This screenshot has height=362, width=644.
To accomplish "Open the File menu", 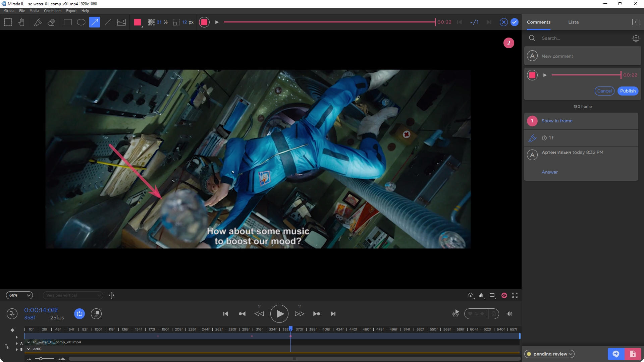I will 22,11.
